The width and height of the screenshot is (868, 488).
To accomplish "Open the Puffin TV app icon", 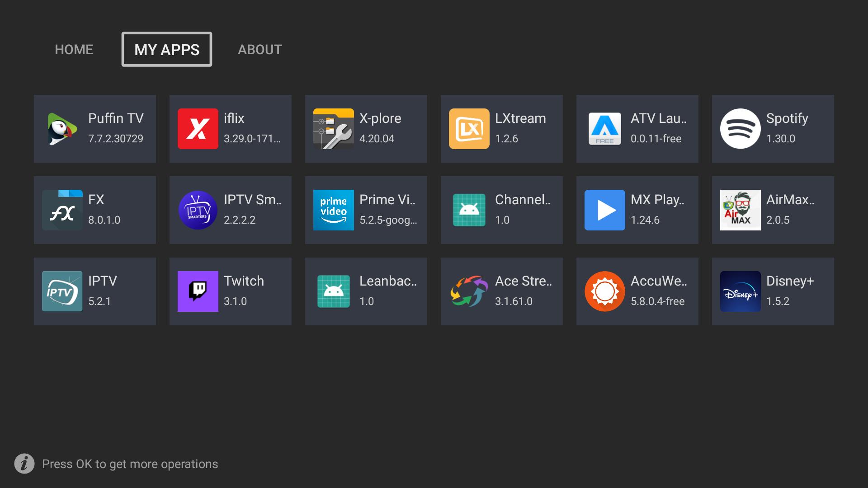I will pyautogui.click(x=62, y=129).
